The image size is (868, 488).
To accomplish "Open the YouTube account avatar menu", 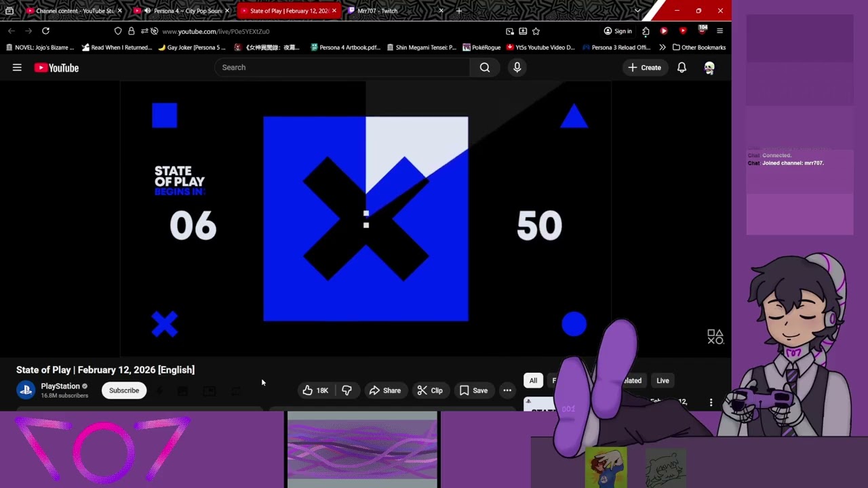I will point(709,68).
